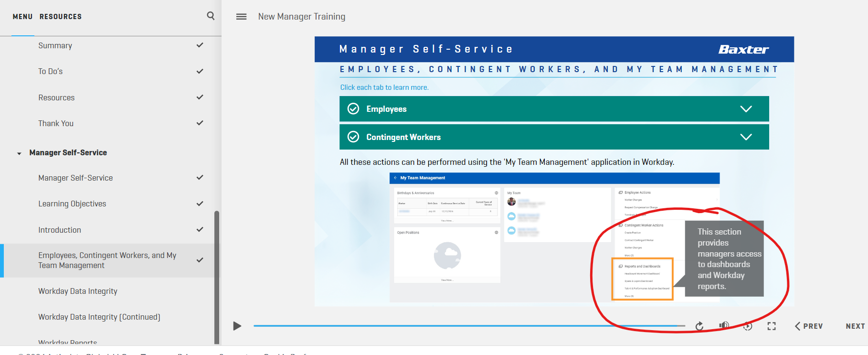Open the Learning Objectives lesson
Screen dimensions: 868x355
tap(72, 204)
